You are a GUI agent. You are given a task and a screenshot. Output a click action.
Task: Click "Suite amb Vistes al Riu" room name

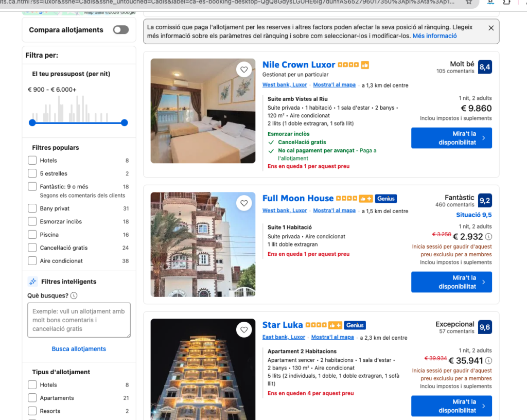click(x=297, y=99)
